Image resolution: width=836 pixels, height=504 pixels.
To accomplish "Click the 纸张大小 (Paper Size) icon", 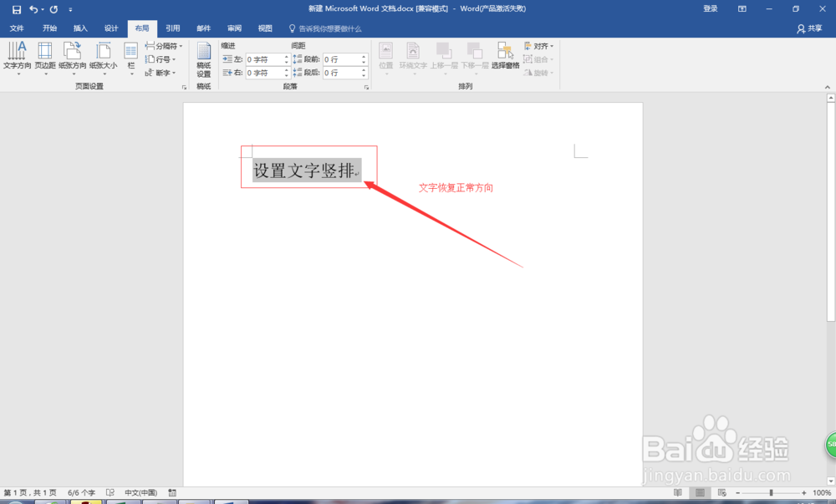I will (104, 59).
